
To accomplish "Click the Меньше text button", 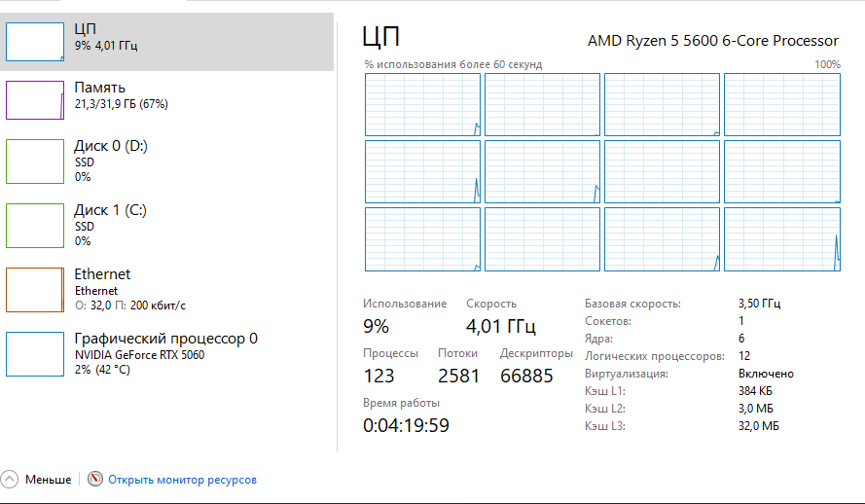I will click(48, 480).
